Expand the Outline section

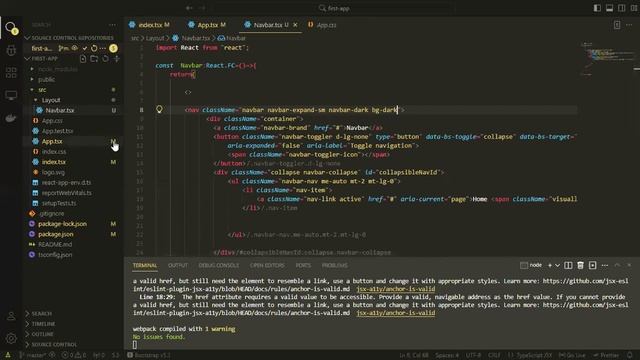(39, 334)
